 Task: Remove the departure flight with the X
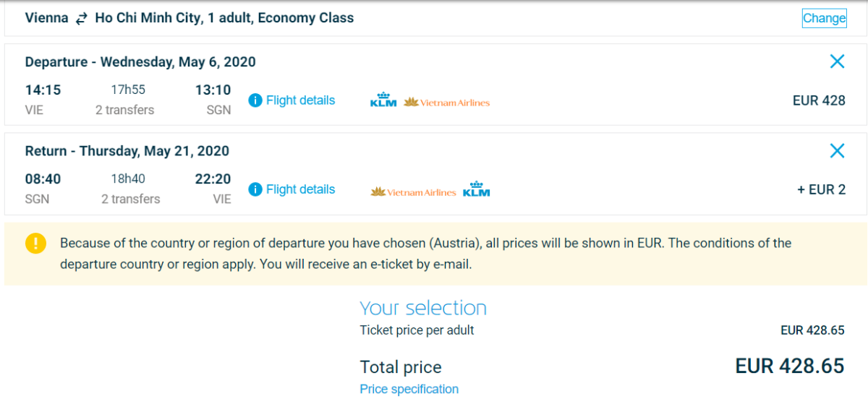(837, 61)
